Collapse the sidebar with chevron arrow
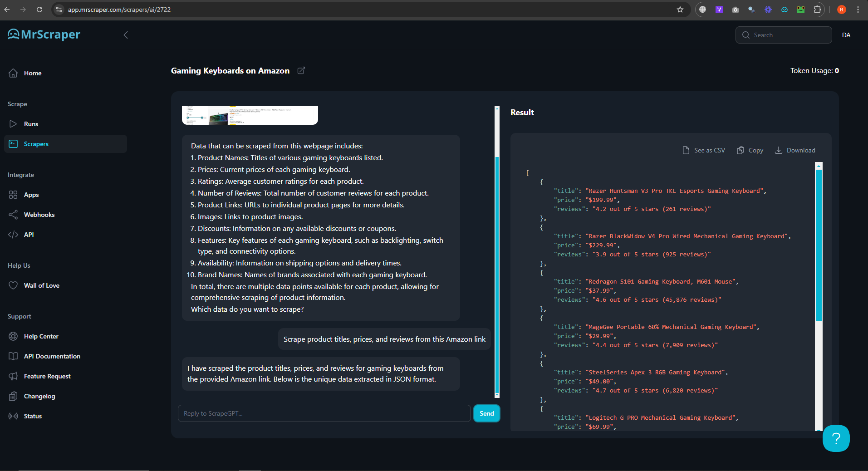868x471 pixels. coord(126,35)
